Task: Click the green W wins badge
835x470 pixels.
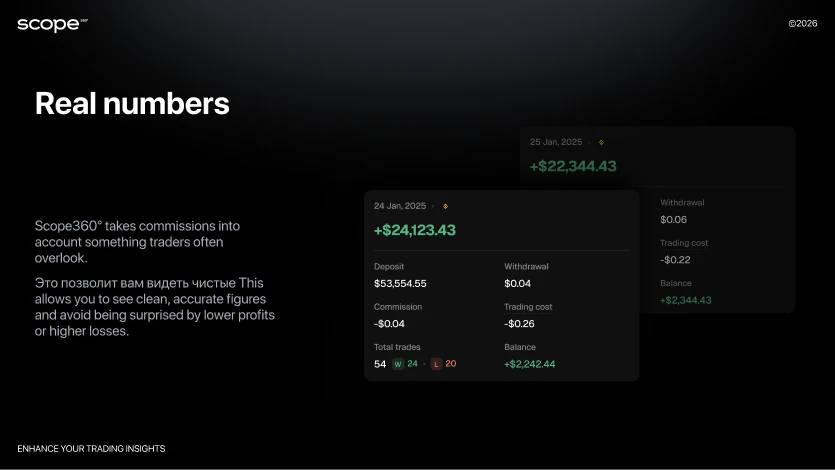Action: [x=397, y=364]
